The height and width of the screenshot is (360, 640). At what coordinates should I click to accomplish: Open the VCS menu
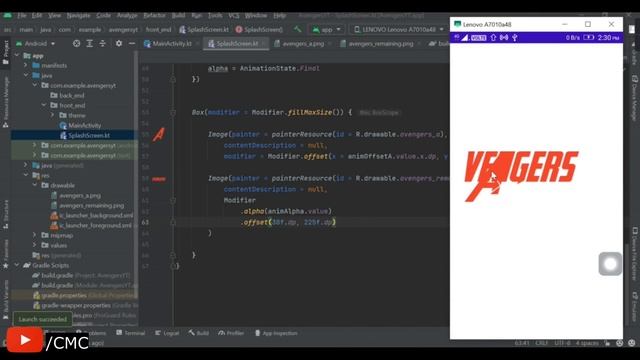pos(234,15)
